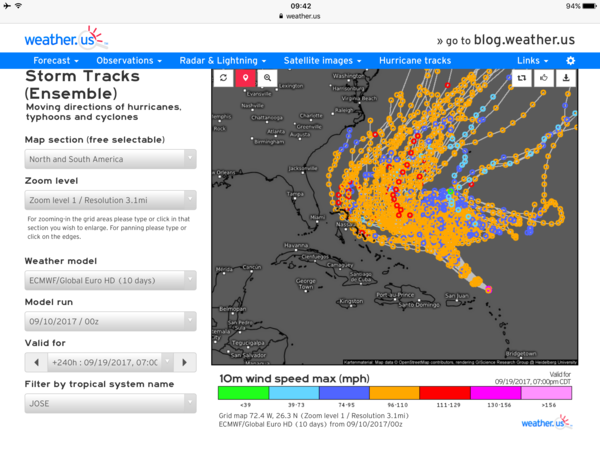
Task: Click the San Juan label on map
Action: (457, 295)
